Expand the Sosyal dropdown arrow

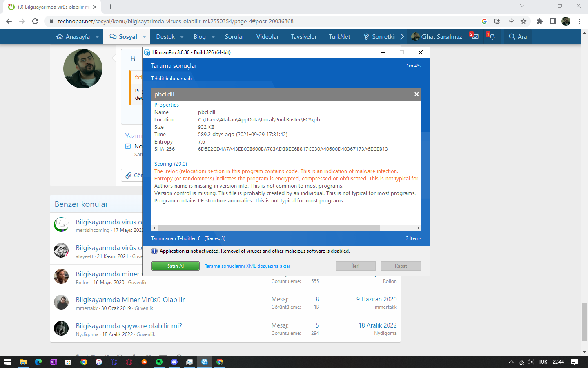coord(144,36)
